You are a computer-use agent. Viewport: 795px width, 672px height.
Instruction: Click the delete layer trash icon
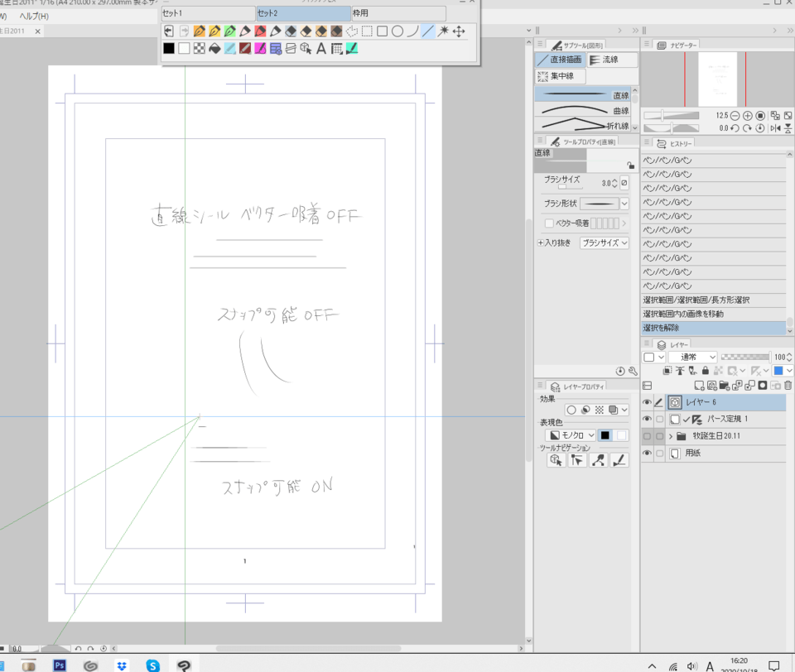(788, 386)
